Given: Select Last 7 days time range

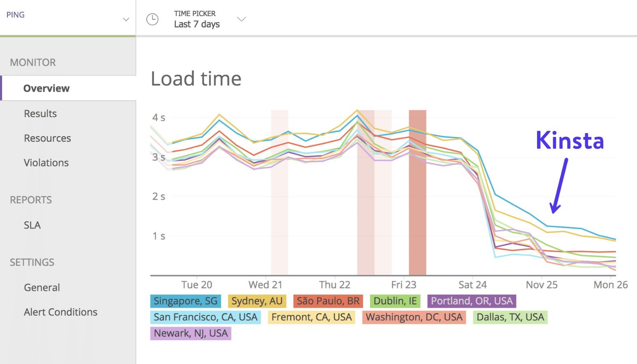Looking at the screenshot, I should (x=197, y=24).
